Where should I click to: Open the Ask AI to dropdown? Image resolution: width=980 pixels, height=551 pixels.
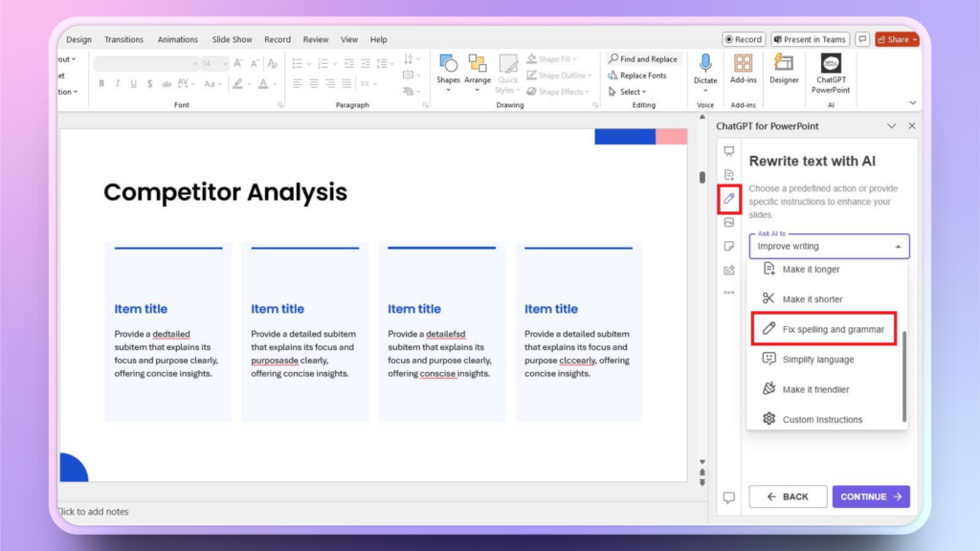point(830,246)
